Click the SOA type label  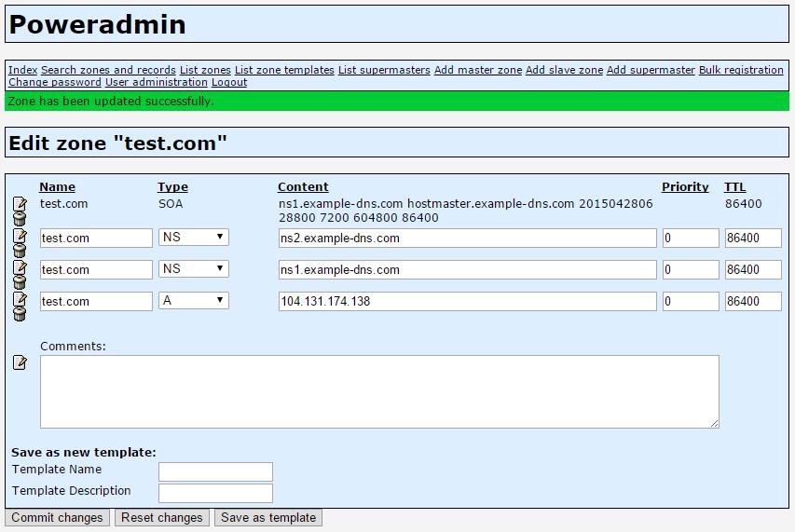coord(171,204)
